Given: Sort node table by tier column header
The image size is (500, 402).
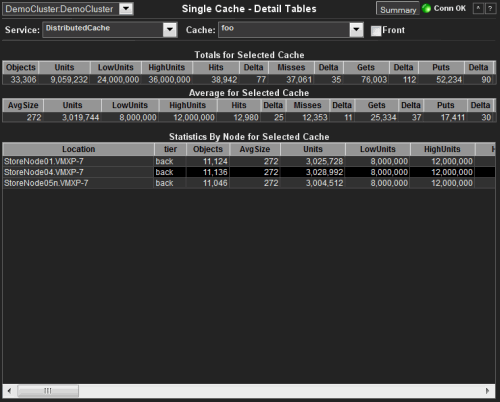Looking at the screenshot, I should [170, 149].
